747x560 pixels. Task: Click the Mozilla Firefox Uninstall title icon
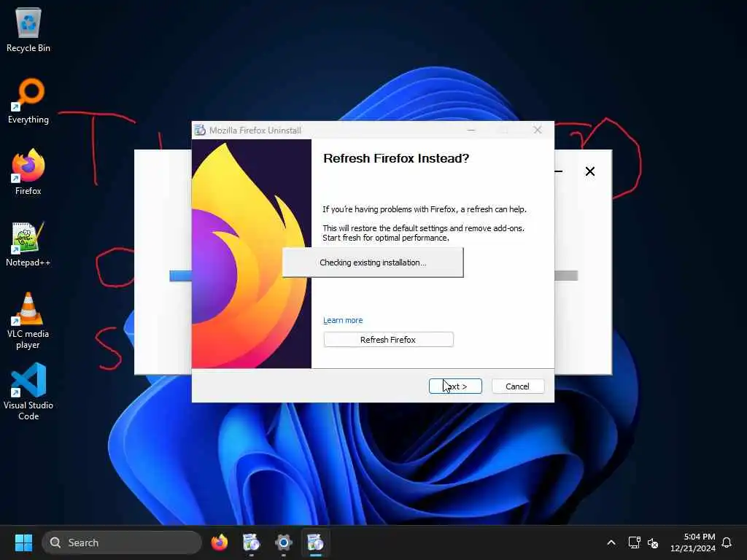click(200, 130)
